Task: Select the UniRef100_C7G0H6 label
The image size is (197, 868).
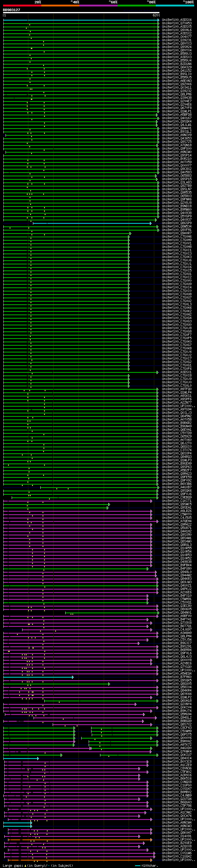Action: pyautogui.click(x=177, y=236)
